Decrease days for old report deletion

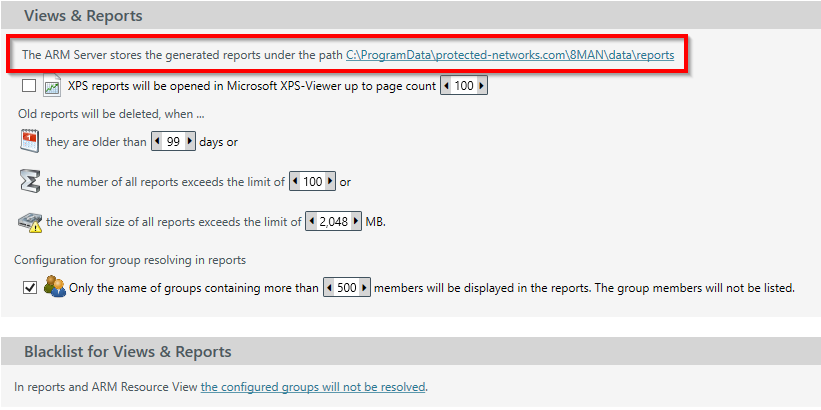[156, 142]
